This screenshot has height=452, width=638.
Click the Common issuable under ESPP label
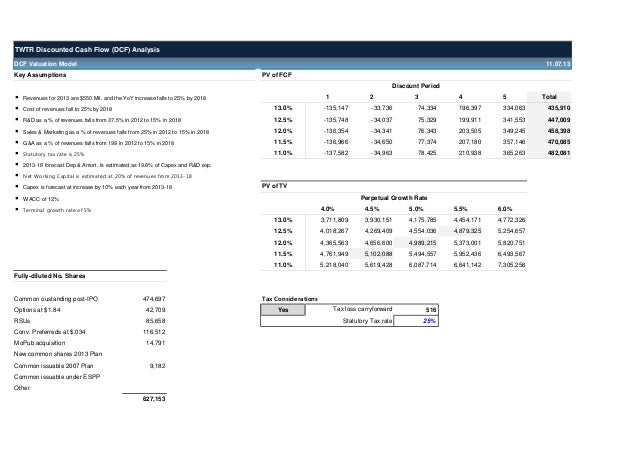(x=57, y=377)
